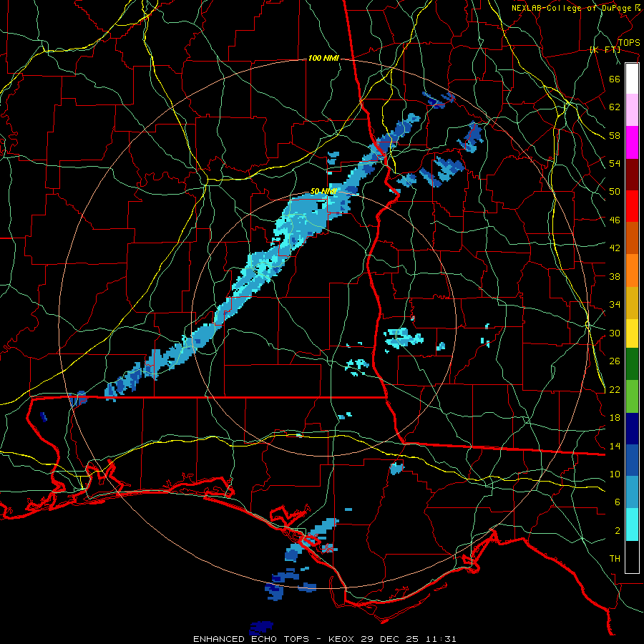Click the "KEOX" station identifier
The width and height of the screenshot is (644, 644).
coord(342,639)
